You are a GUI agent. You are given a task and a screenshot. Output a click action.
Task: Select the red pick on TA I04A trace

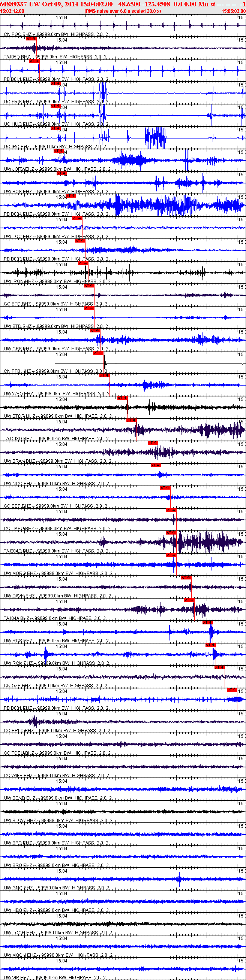(x=189, y=600)
